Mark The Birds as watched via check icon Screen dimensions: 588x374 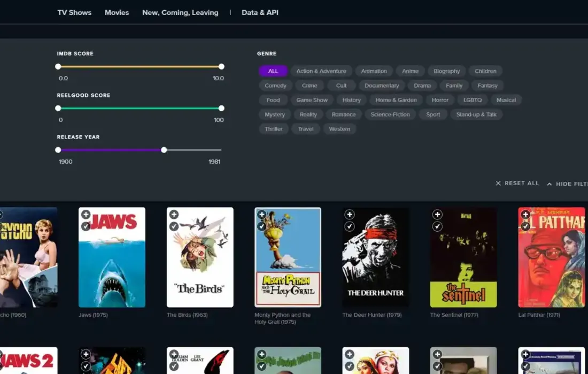click(x=174, y=226)
